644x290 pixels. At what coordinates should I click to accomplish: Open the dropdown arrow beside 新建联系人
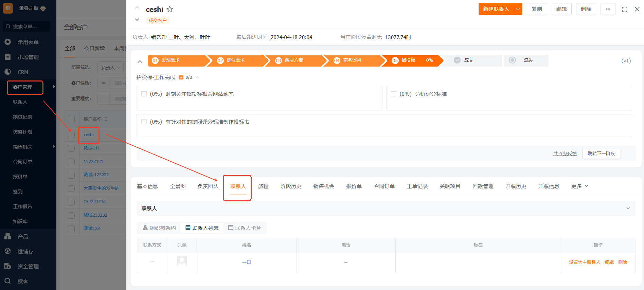pyautogui.click(x=518, y=9)
